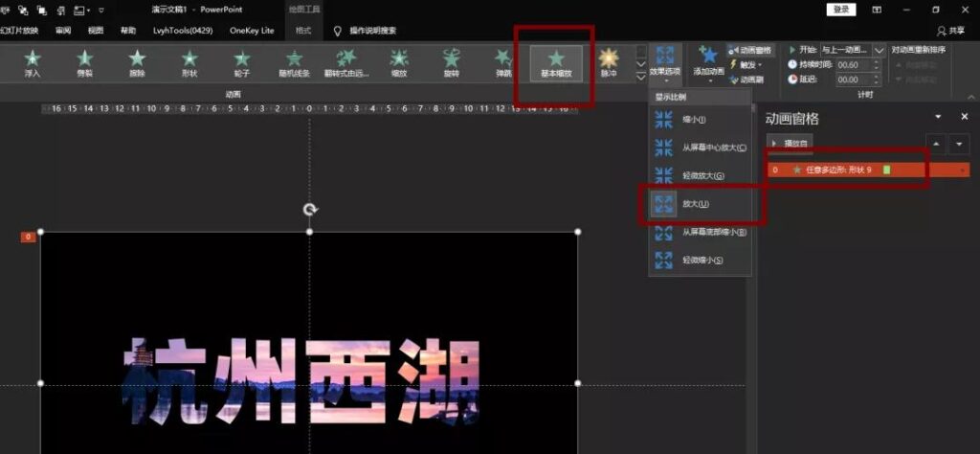Click the 添加动画 button

click(x=708, y=63)
